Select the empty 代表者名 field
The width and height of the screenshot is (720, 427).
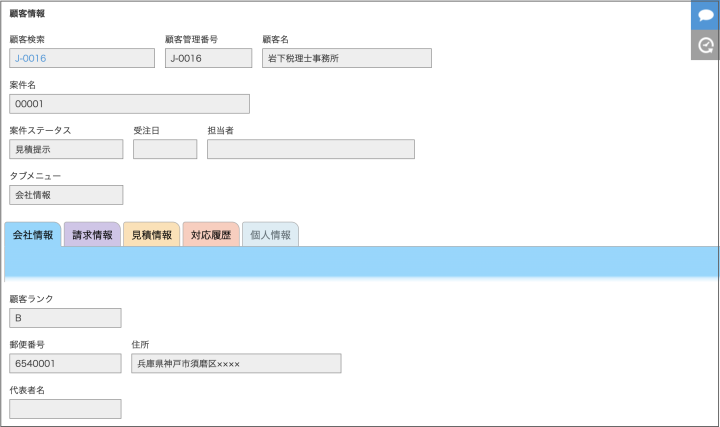coord(65,408)
